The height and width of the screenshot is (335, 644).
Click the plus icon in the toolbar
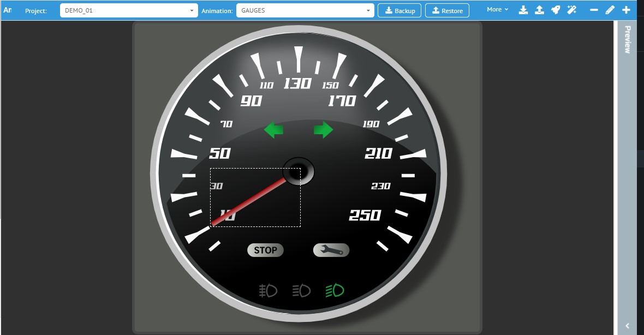627,10
